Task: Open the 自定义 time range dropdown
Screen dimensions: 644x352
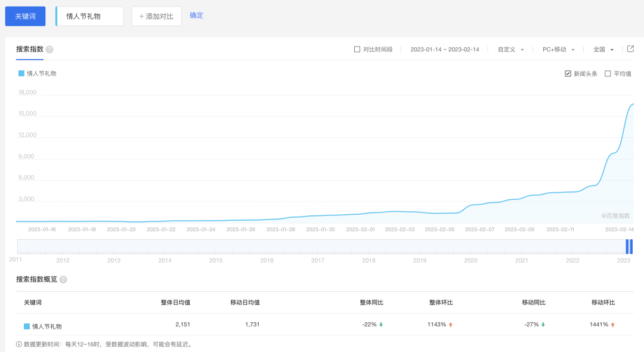Action: click(511, 50)
